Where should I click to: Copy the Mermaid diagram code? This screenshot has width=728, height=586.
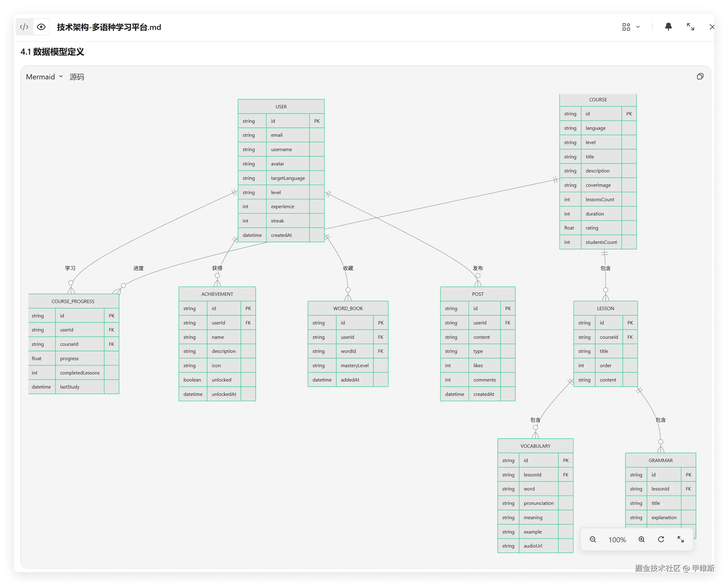pyautogui.click(x=700, y=77)
